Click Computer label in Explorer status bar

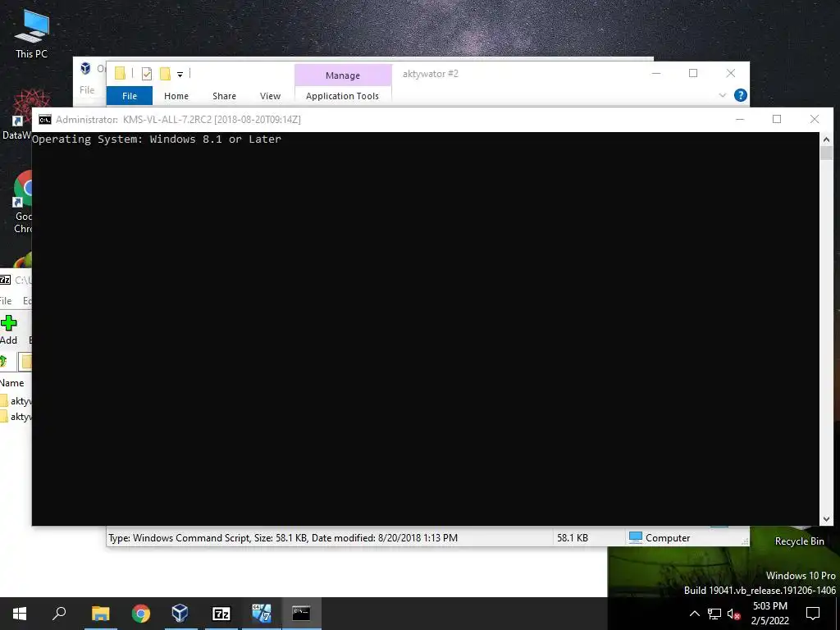click(x=668, y=538)
